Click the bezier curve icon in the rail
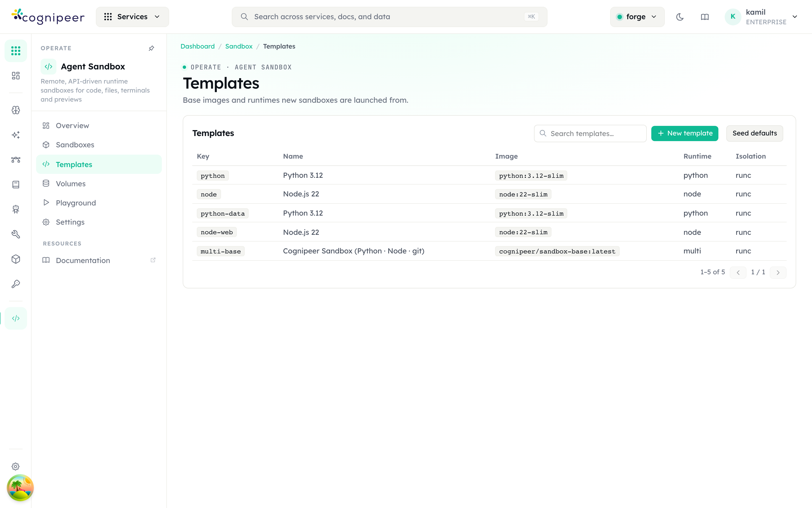812x508 pixels. (16, 159)
